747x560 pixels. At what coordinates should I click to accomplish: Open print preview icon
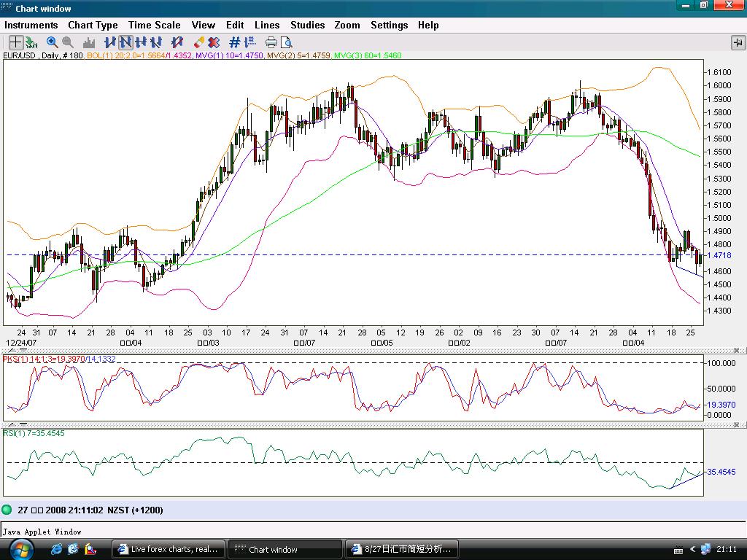point(287,42)
